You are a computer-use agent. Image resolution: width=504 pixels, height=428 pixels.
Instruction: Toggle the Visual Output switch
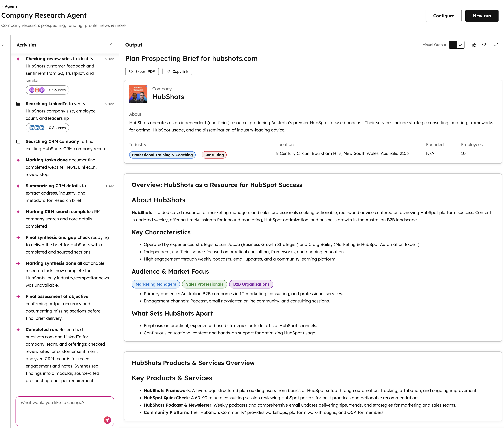[456, 45]
